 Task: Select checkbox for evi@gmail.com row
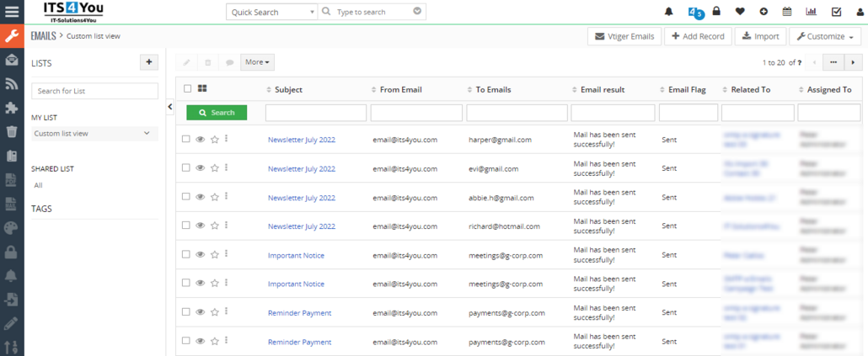(186, 168)
